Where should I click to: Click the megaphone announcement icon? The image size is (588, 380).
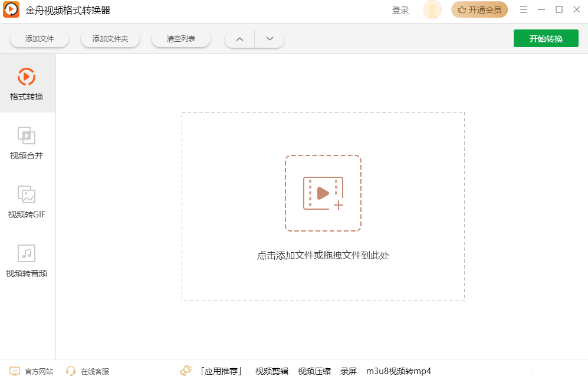(186, 371)
